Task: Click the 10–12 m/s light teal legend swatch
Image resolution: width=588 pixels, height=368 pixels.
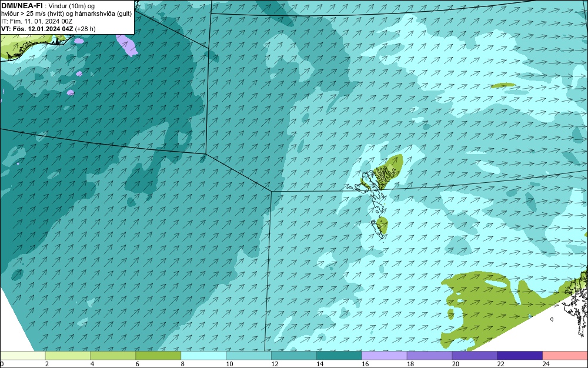Action: pos(249,355)
